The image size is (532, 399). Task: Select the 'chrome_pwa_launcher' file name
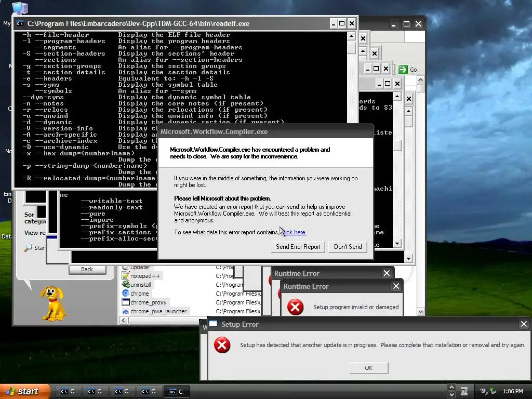158,311
